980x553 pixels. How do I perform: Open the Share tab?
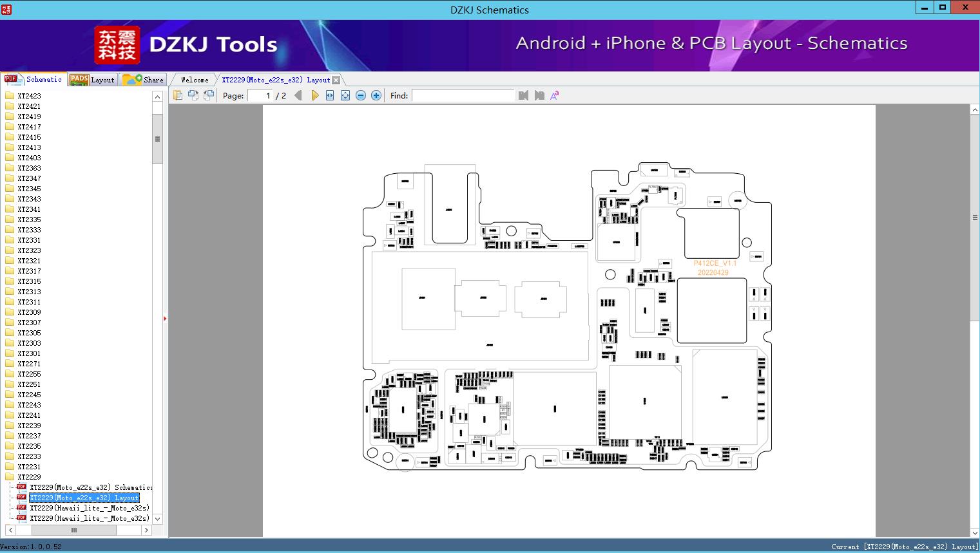pyautogui.click(x=143, y=80)
